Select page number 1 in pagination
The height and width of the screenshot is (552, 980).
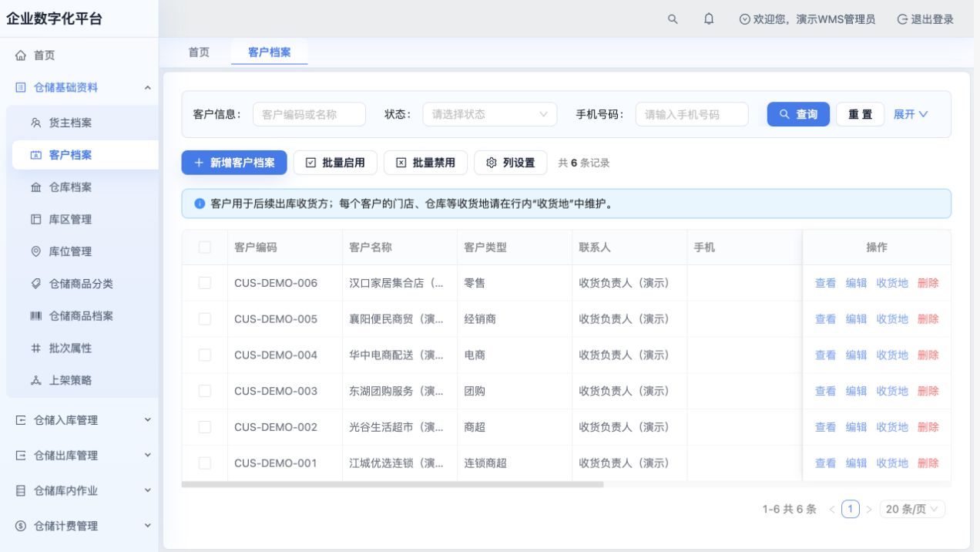coord(851,510)
